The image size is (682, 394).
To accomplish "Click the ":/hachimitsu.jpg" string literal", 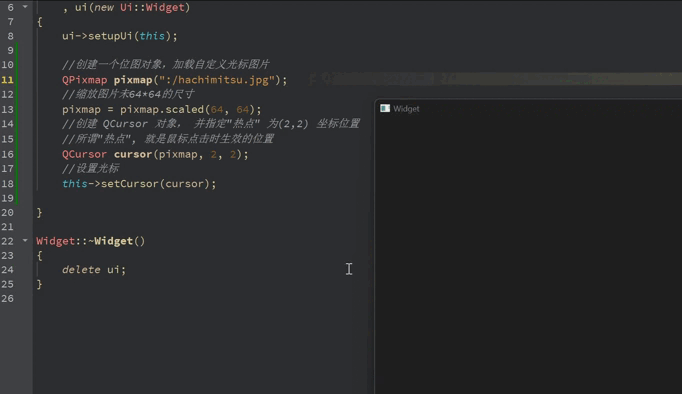I will tap(217, 80).
